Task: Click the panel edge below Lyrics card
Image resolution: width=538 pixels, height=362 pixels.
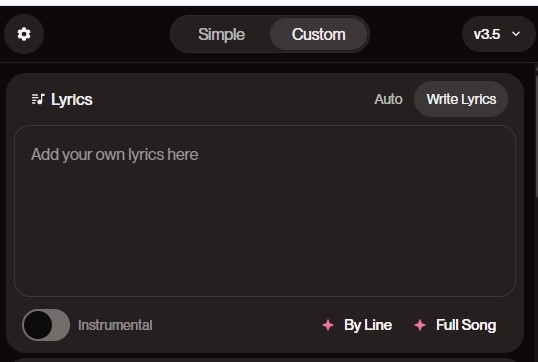Action: 265,360
